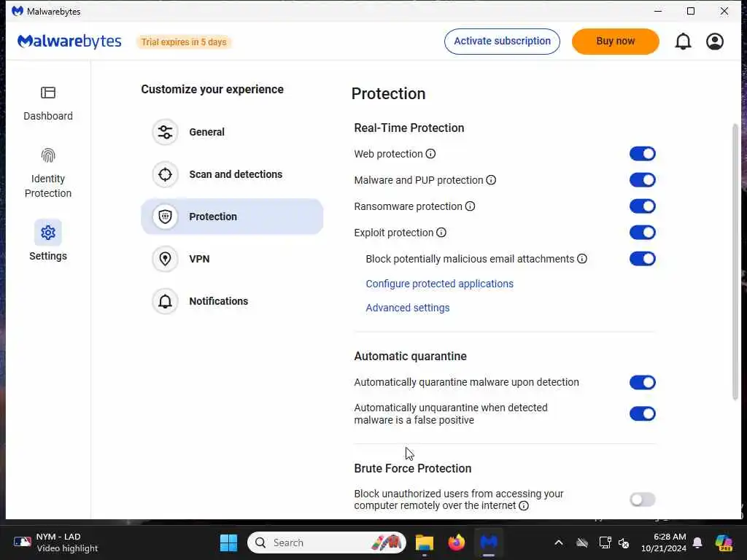This screenshot has height=560, width=747.
Task: Turn off Exploit protection switch
Action: pos(642,233)
